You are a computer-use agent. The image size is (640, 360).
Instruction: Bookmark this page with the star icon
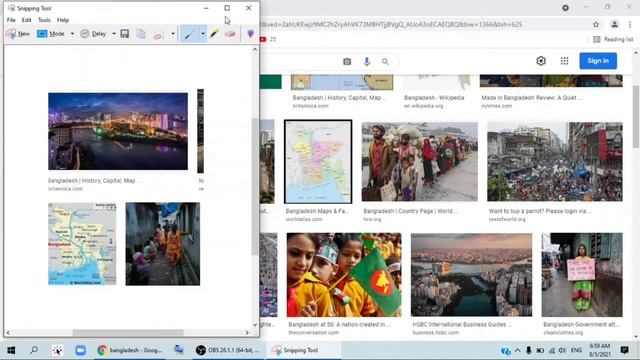click(x=596, y=24)
